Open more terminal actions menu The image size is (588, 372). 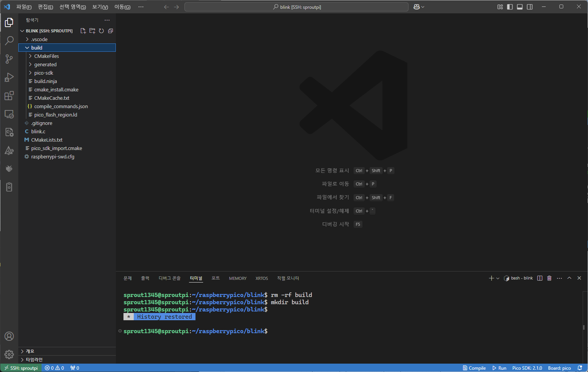[559, 278]
